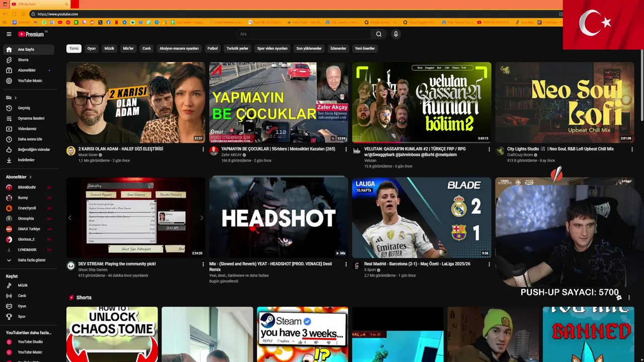Screen dimensions: 644x362
Task: Expand the Abonelikler section header
Action: [19, 177]
